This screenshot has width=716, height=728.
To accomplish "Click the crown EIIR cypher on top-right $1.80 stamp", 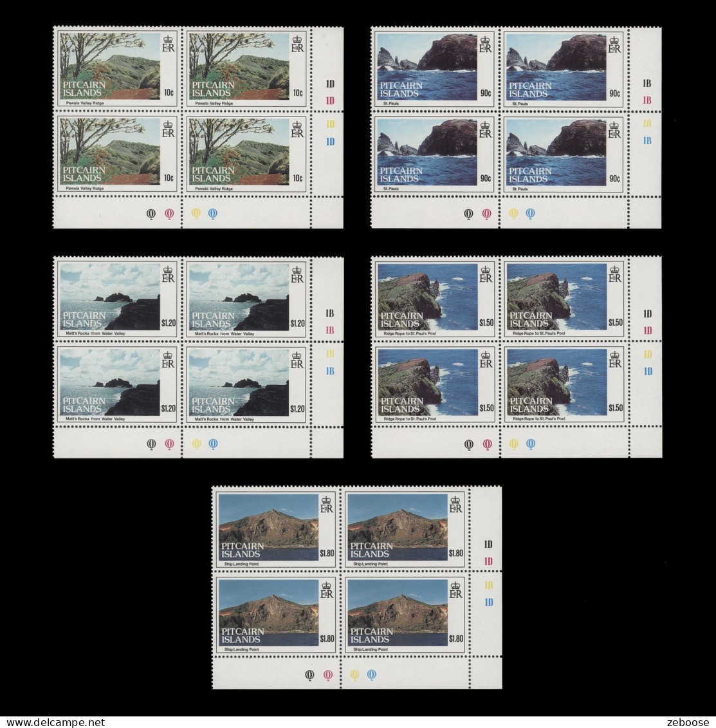I will [455, 505].
